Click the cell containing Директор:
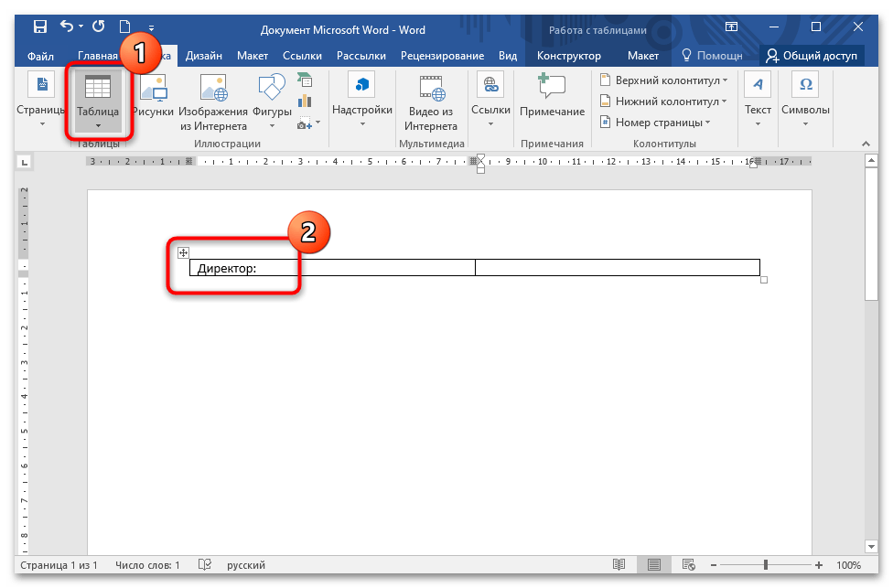The width and height of the screenshot is (893, 588). 332,268
